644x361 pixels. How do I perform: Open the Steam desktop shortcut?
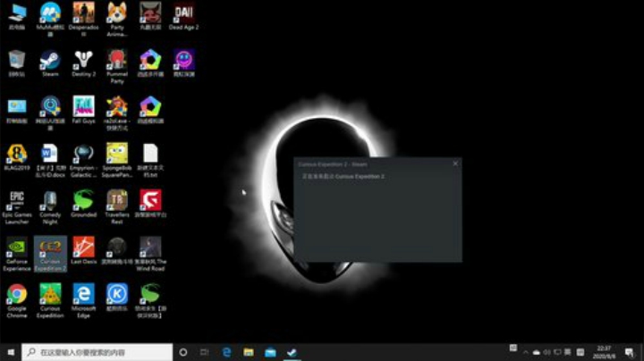[50, 63]
